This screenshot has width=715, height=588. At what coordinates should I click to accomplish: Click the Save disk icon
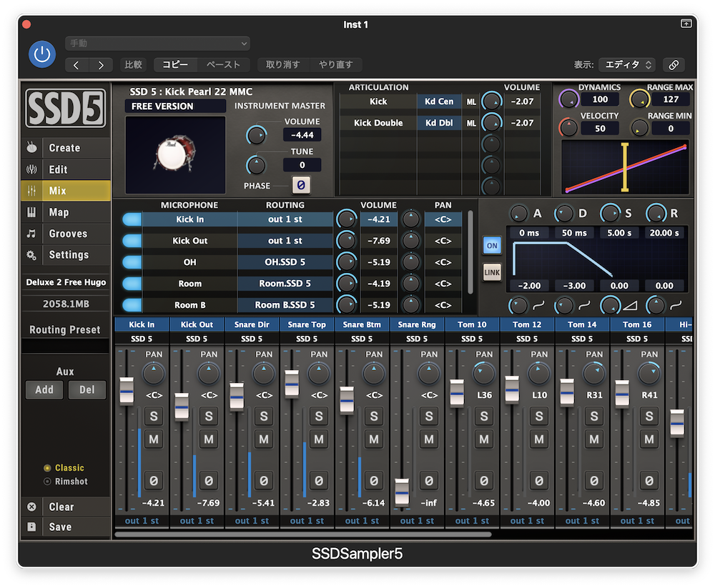(x=31, y=527)
